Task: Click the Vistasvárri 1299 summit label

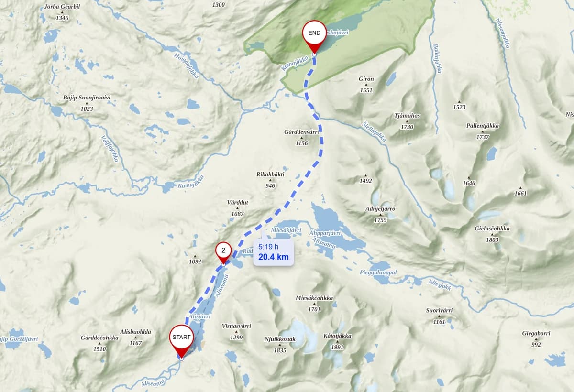Action: (x=236, y=331)
